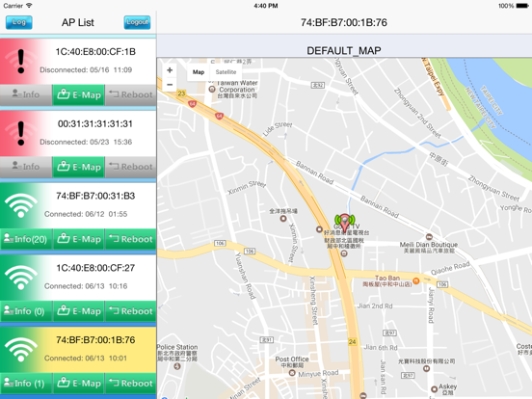
Task: Open E-Map for AP 1C:40:E8:00:CF:1B
Action: coord(79,95)
